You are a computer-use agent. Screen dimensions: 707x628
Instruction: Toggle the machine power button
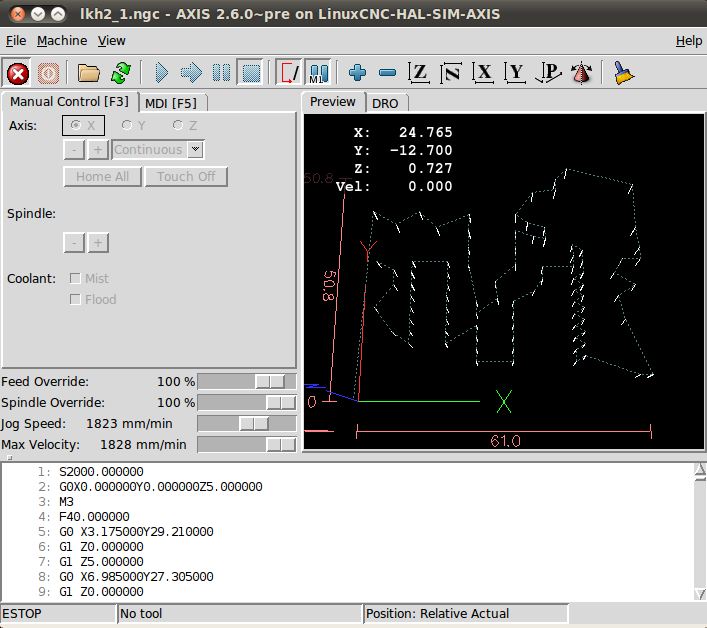point(48,73)
